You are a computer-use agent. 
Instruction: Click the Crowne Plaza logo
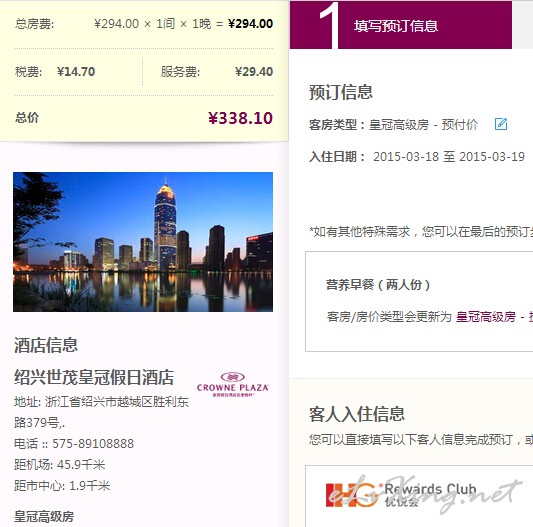coord(233,384)
